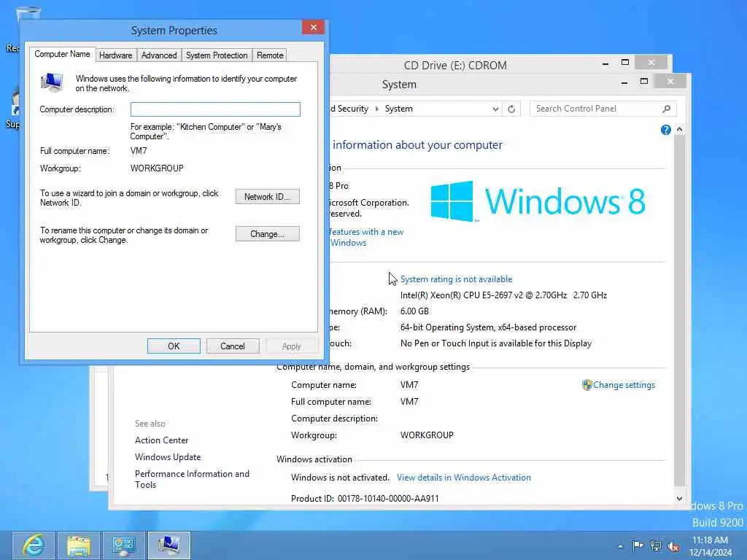This screenshot has width=747, height=560.
Task: Select the System breadcrumb in address bar
Action: pos(399,109)
